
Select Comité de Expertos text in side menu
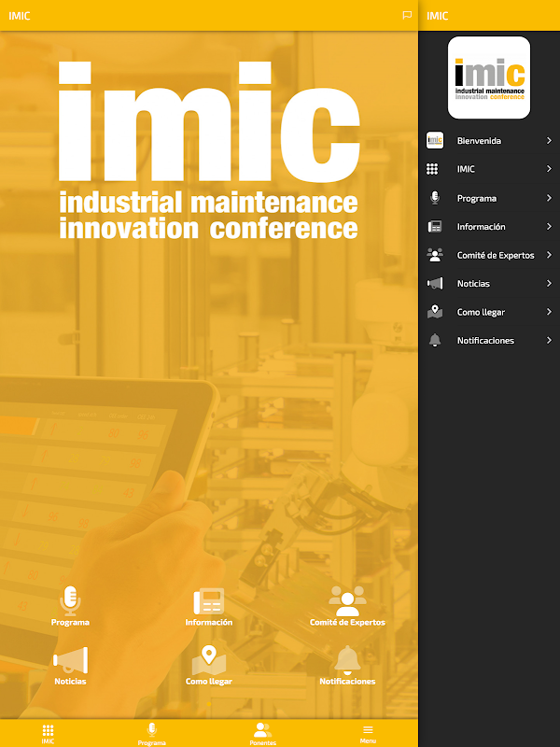pyautogui.click(x=496, y=255)
